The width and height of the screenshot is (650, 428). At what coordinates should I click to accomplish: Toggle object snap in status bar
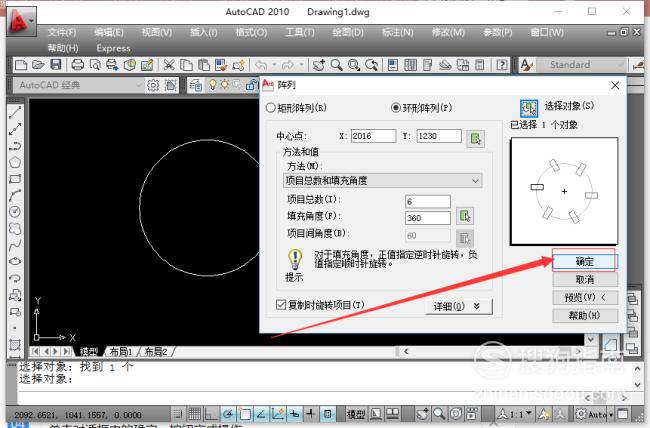coord(245,413)
